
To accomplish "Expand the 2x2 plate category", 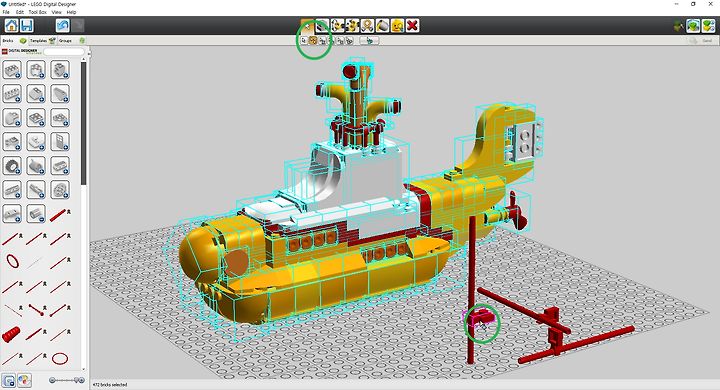I will (36, 118).
